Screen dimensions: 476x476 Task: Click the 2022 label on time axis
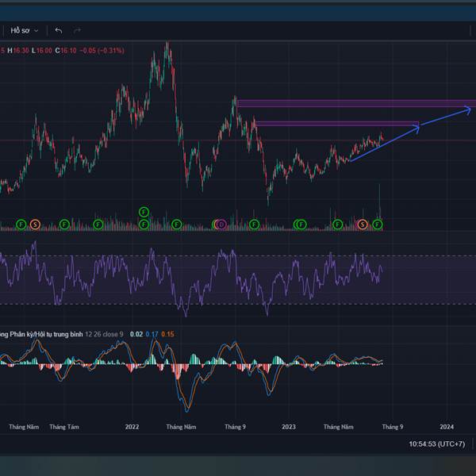pyautogui.click(x=132, y=426)
